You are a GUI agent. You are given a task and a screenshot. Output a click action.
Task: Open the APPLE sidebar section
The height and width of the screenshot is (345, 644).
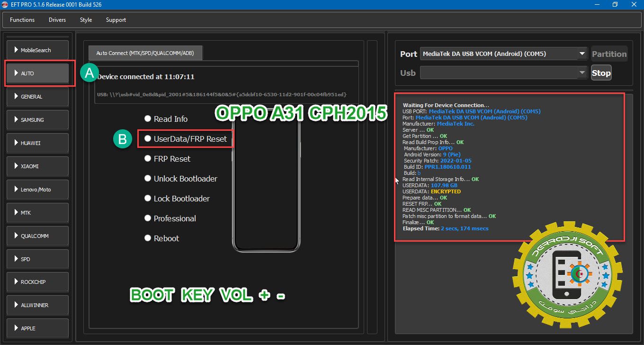coord(38,328)
